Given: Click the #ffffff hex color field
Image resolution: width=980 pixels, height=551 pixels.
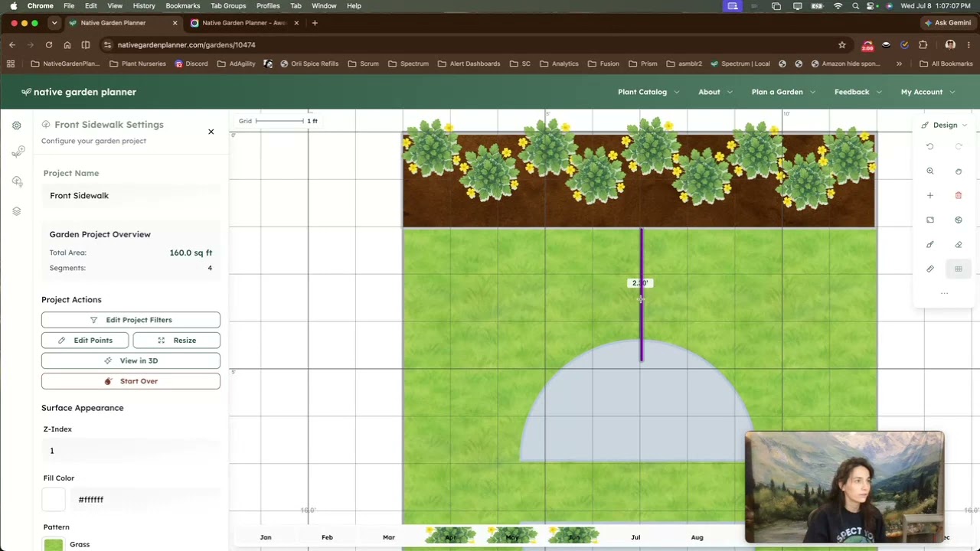Looking at the screenshot, I should tap(145, 500).
